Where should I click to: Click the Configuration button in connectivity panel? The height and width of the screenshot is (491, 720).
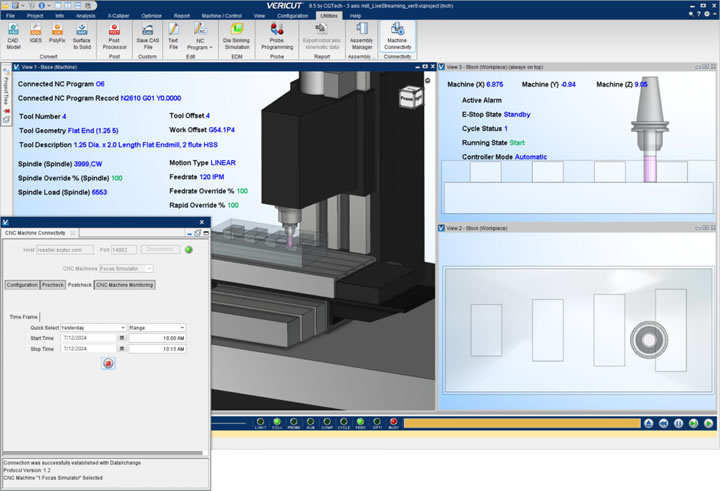(x=22, y=285)
